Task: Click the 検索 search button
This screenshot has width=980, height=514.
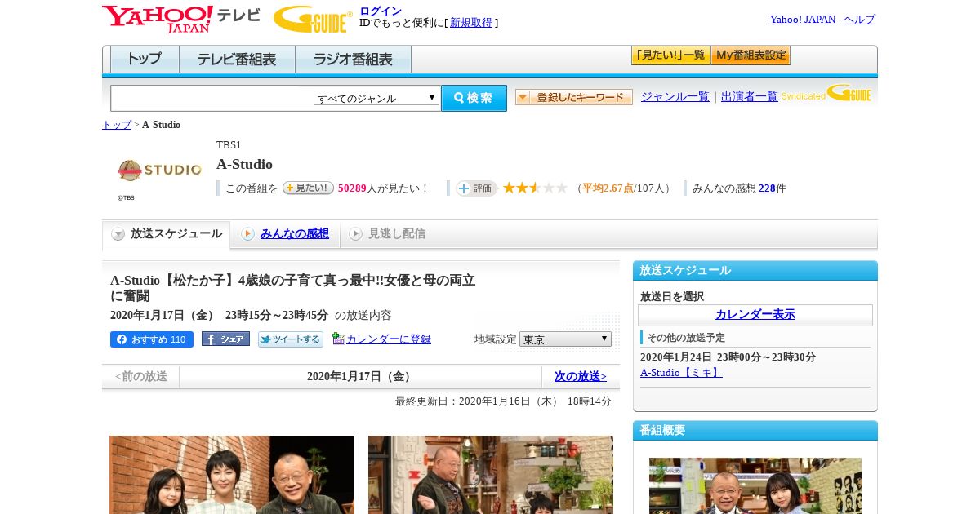Action: point(474,98)
